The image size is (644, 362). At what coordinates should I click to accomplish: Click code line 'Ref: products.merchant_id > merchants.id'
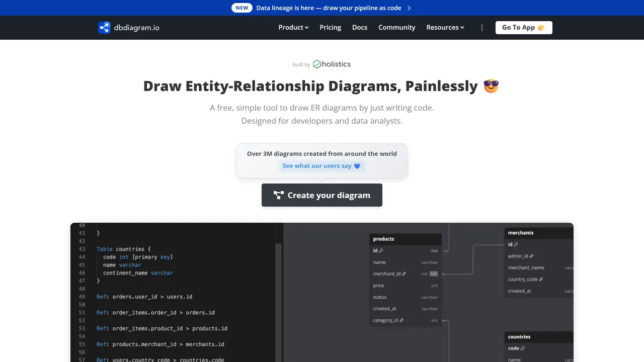point(160,344)
